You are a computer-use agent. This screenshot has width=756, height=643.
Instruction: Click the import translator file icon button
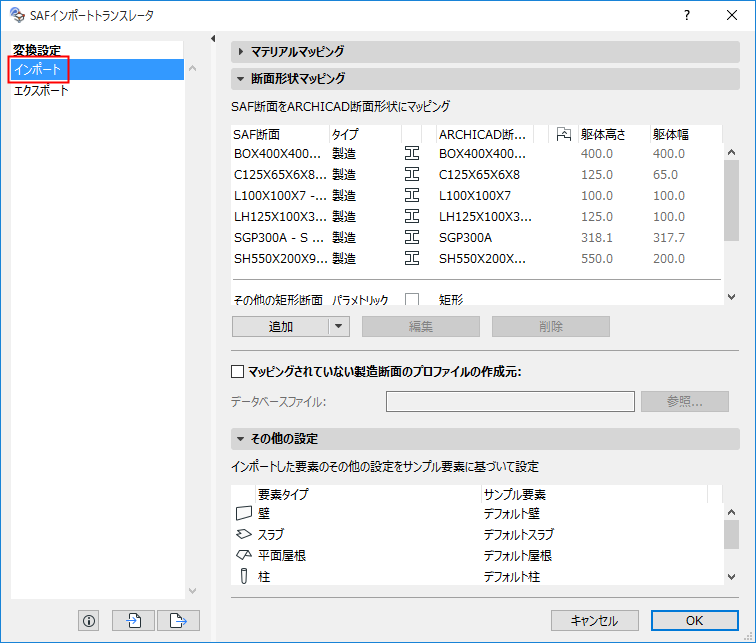pyautogui.click(x=134, y=620)
